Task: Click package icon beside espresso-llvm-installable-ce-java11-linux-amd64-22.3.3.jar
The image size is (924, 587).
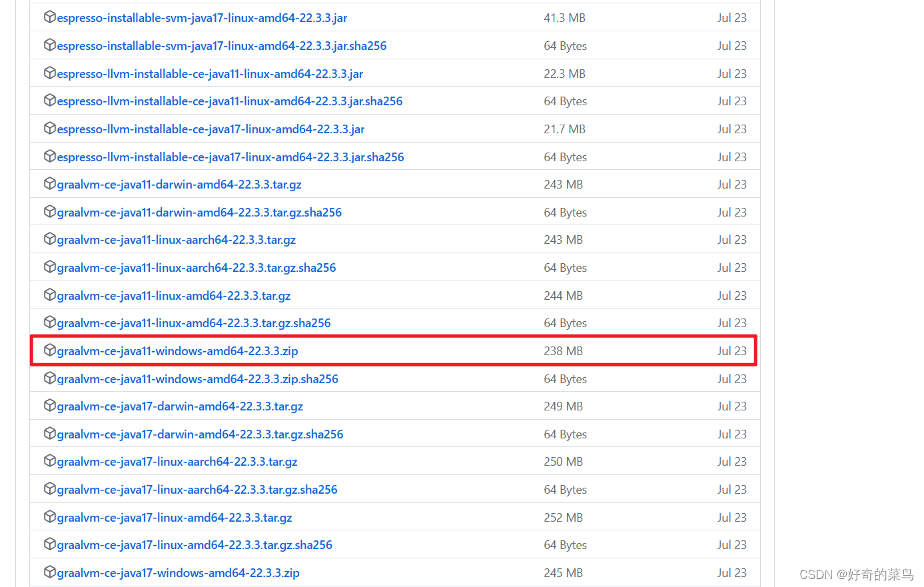Action: click(x=49, y=73)
